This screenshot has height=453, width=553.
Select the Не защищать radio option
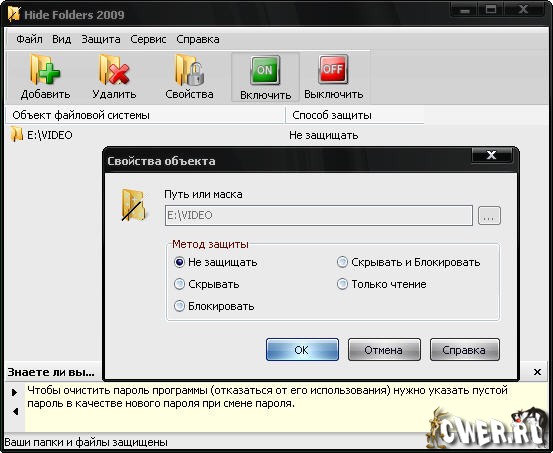pyautogui.click(x=179, y=262)
